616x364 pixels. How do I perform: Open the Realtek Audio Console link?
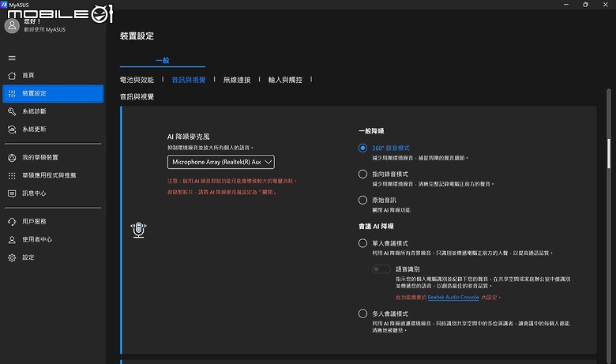pyautogui.click(x=453, y=297)
